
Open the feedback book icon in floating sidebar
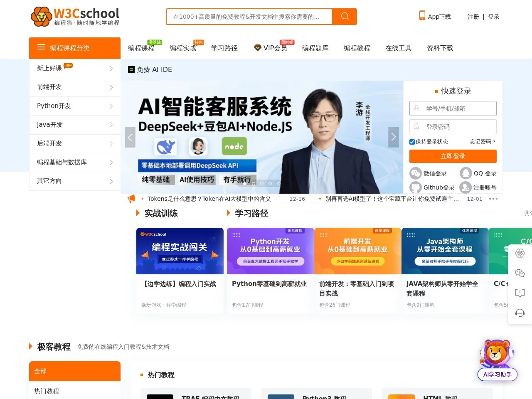(520, 293)
